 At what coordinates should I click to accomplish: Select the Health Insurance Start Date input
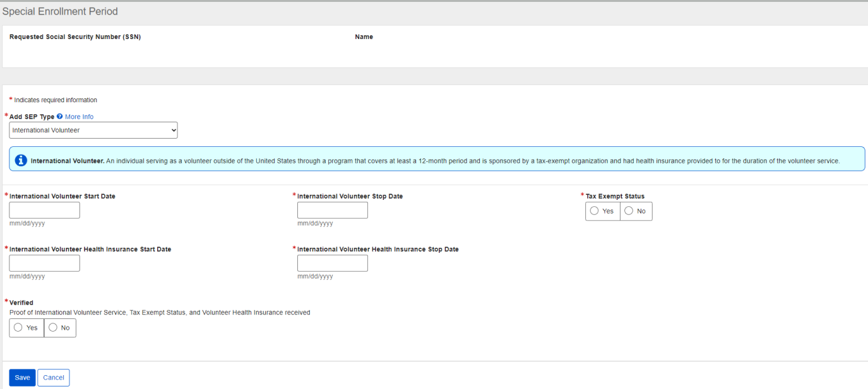tap(45, 264)
